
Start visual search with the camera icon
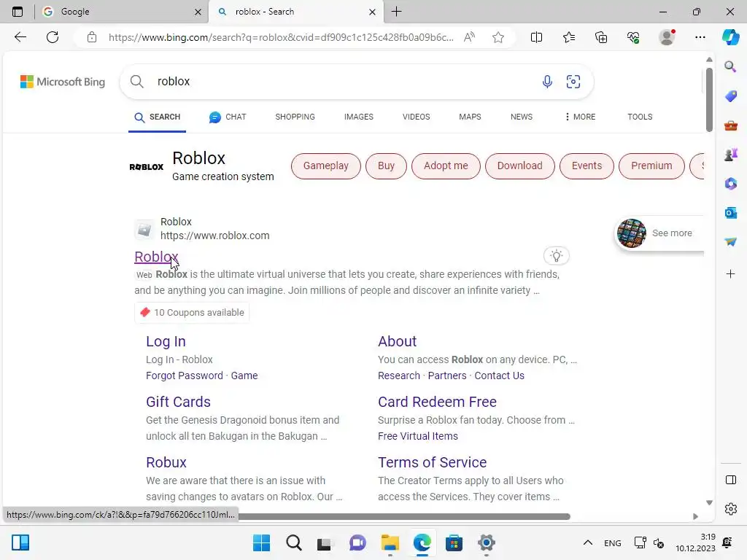[x=573, y=82]
